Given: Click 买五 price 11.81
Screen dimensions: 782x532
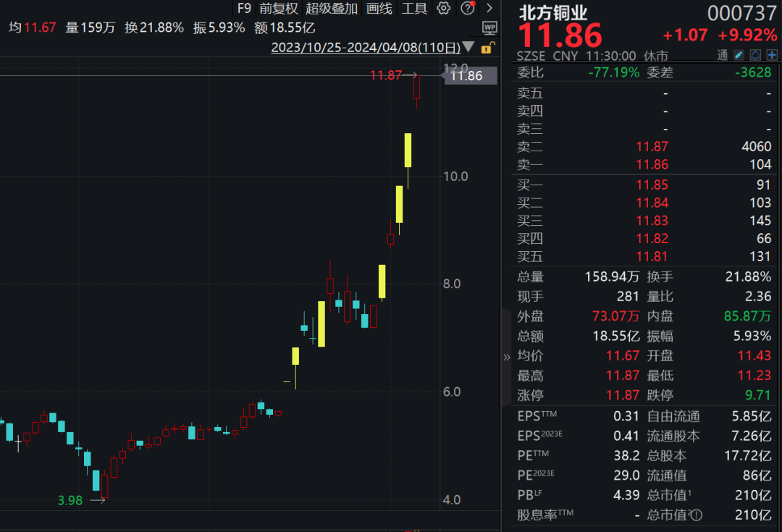Looking at the screenshot, I should [652, 257].
